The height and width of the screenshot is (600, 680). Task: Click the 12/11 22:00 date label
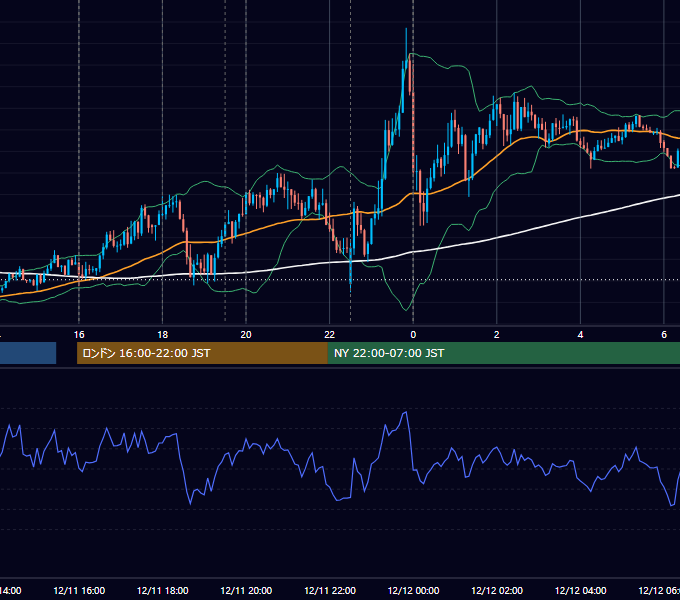tap(330, 590)
